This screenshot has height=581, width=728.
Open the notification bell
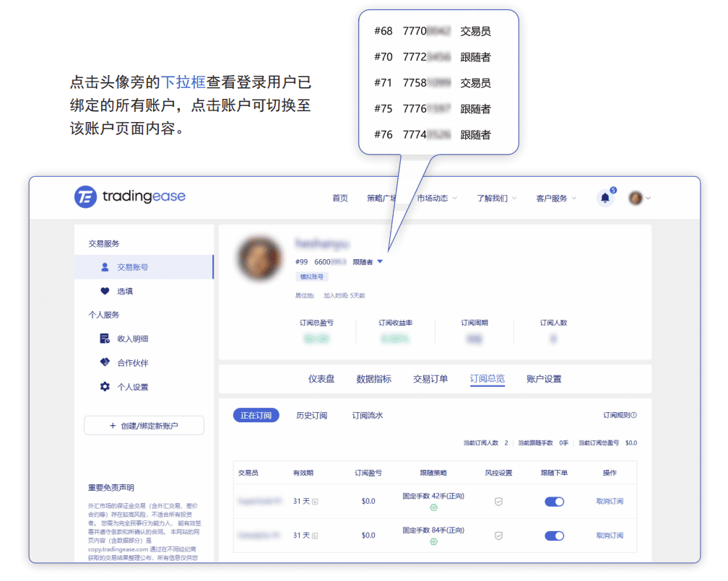point(605,198)
